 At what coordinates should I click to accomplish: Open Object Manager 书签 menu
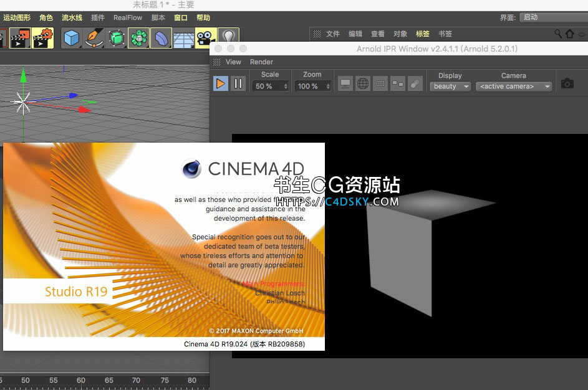(x=445, y=34)
